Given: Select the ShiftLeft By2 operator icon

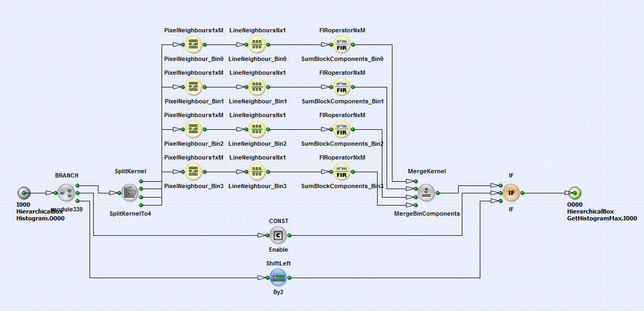Looking at the screenshot, I should [278, 278].
